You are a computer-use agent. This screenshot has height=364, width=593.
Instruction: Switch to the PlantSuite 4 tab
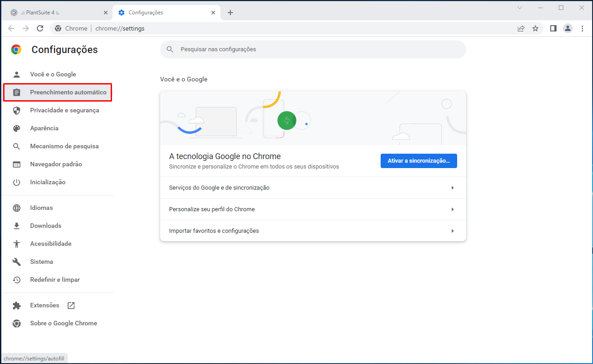tap(58, 13)
